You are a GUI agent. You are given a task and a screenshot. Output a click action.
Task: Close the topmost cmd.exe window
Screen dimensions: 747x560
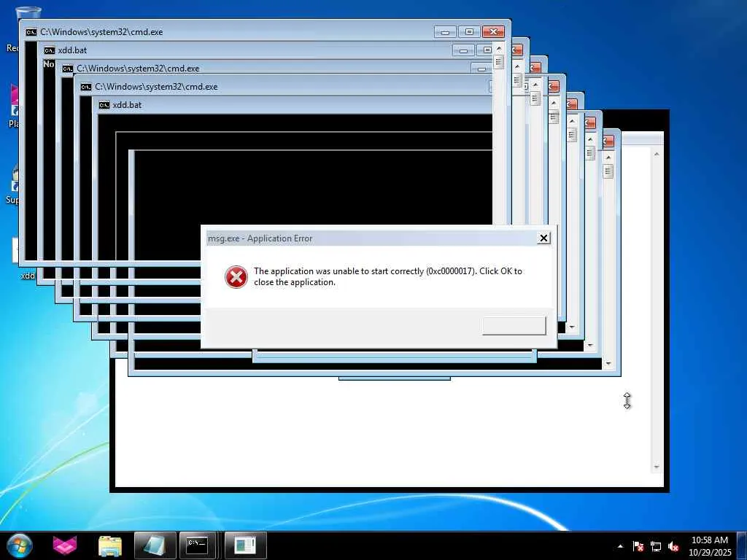(493, 32)
